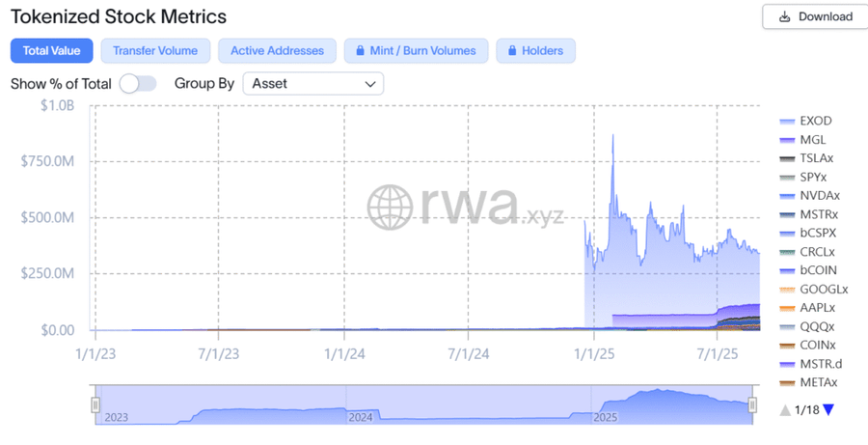Image resolution: width=868 pixels, height=445 pixels.
Task: Click the EXOD legend color marker
Action: (x=786, y=122)
